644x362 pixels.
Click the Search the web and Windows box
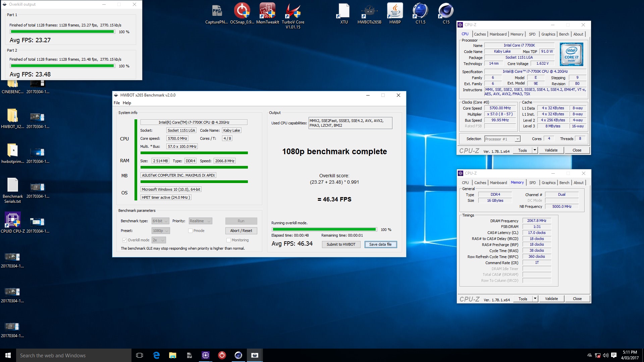pos(74,355)
